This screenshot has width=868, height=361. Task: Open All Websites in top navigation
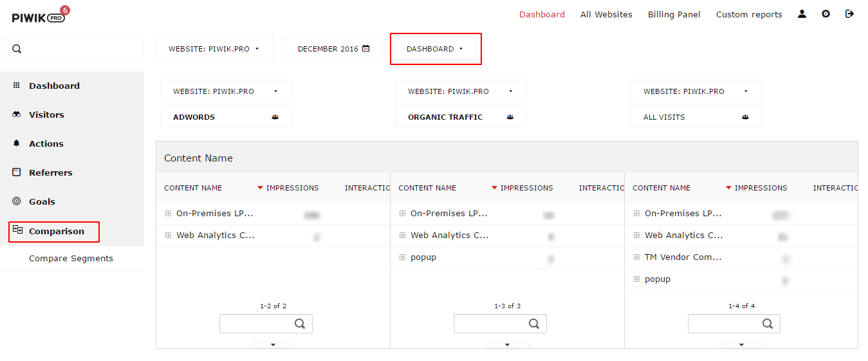[606, 14]
